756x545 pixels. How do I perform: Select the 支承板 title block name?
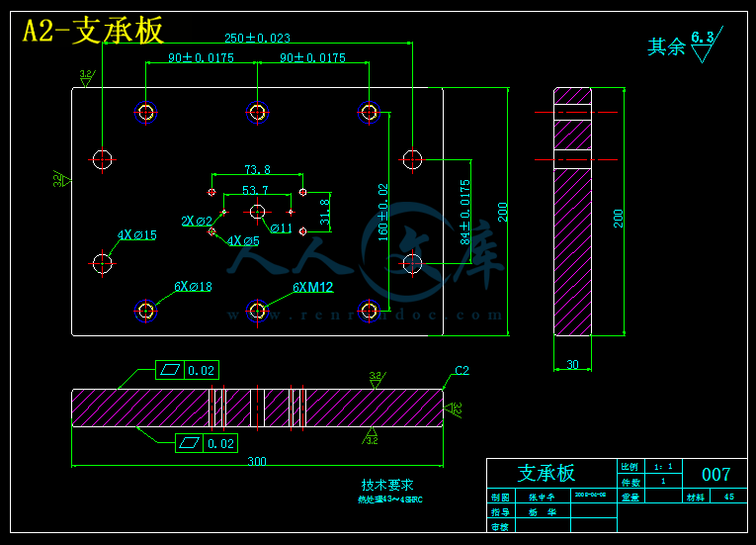tap(546, 473)
